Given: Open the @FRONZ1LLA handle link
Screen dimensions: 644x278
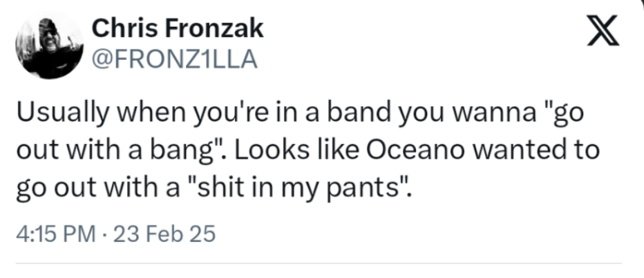Looking at the screenshot, I should [x=173, y=60].
